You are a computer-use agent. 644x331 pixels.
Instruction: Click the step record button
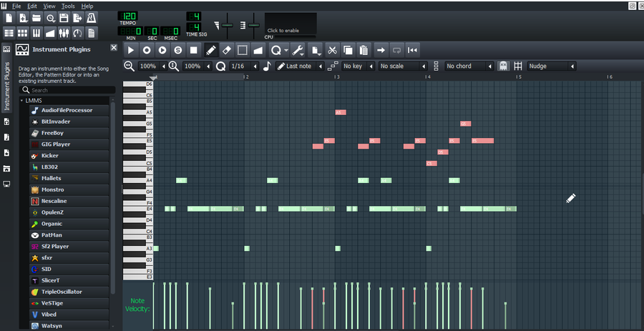coord(178,51)
